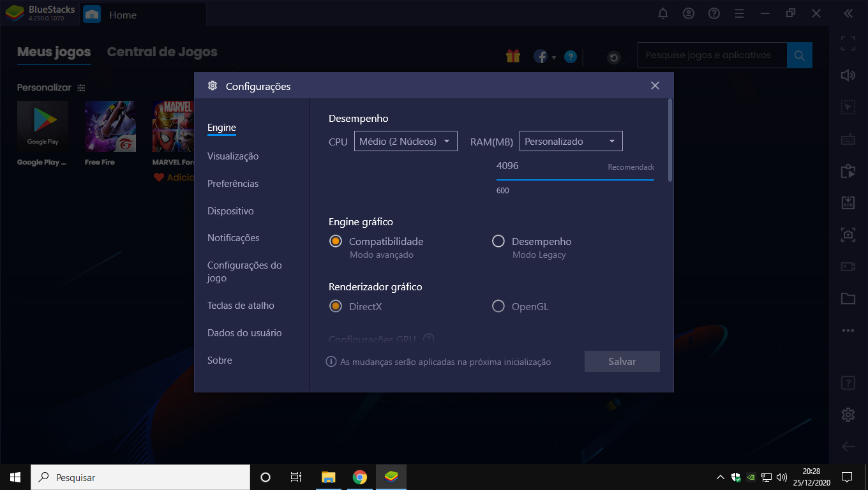Open the Install APK icon

[x=848, y=203]
